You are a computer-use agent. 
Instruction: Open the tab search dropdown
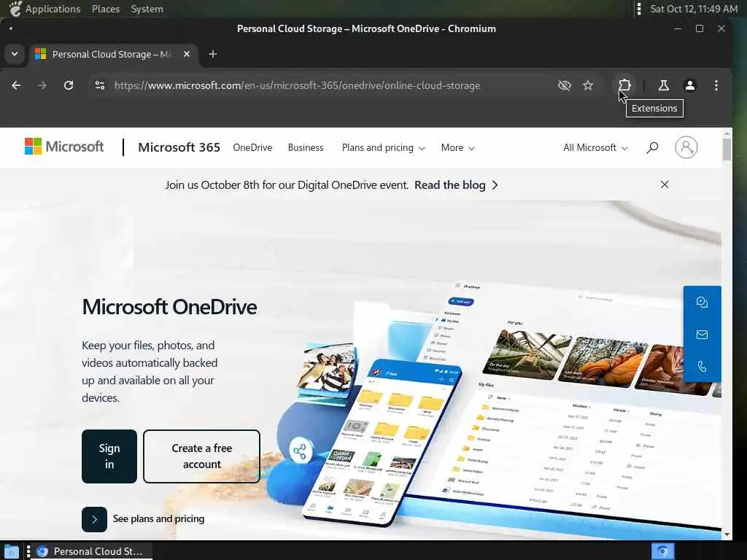15,54
